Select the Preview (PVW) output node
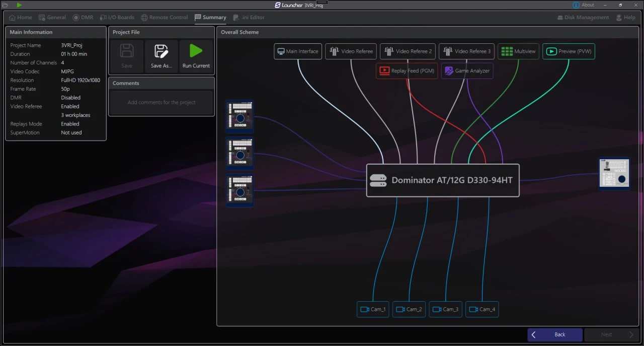 (x=569, y=51)
